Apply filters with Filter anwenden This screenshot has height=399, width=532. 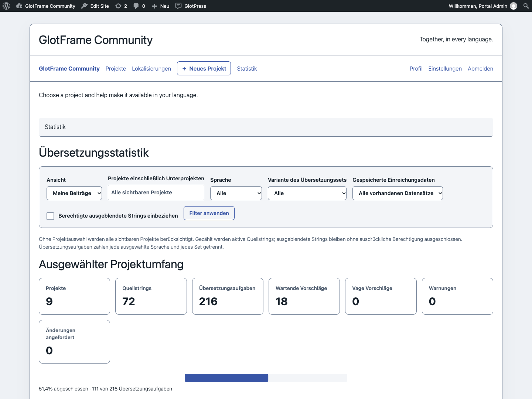click(x=209, y=213)
